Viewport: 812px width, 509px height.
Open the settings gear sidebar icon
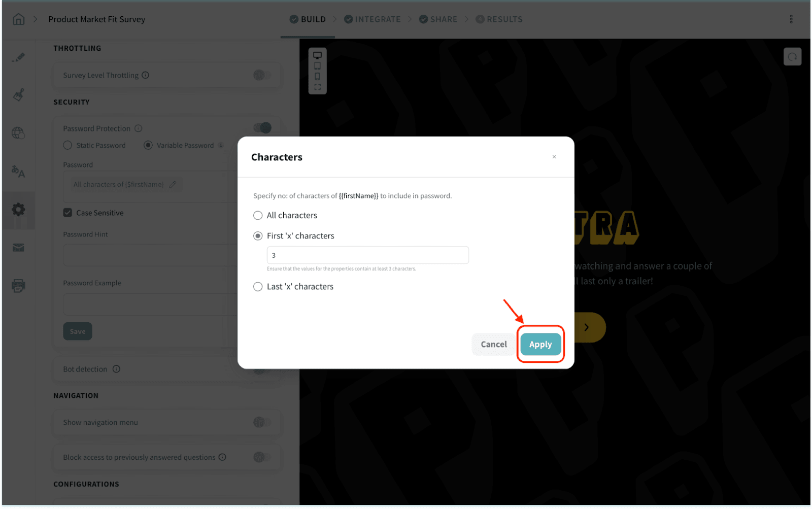point(19,210)
